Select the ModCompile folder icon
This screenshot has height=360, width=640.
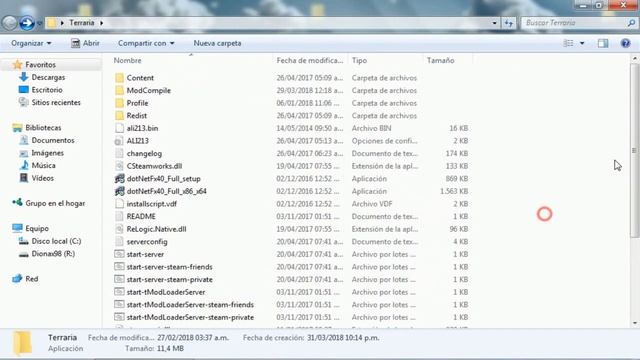pos(119,91)
